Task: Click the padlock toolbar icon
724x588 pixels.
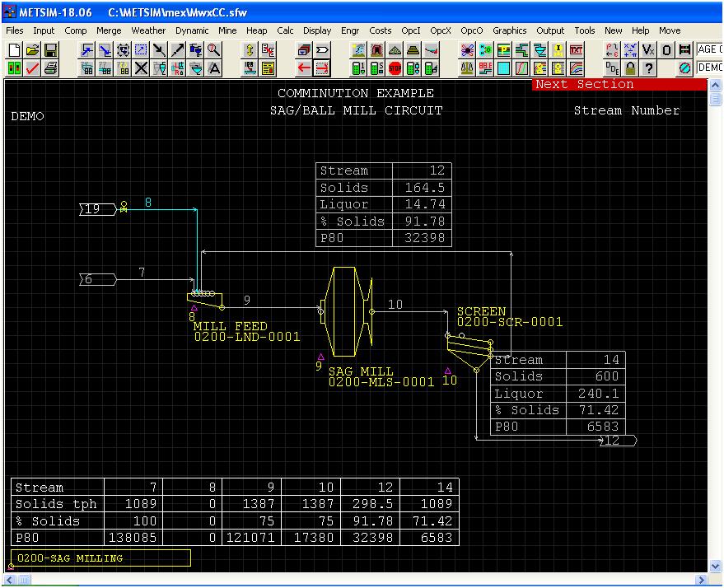Action: (630, 68)
